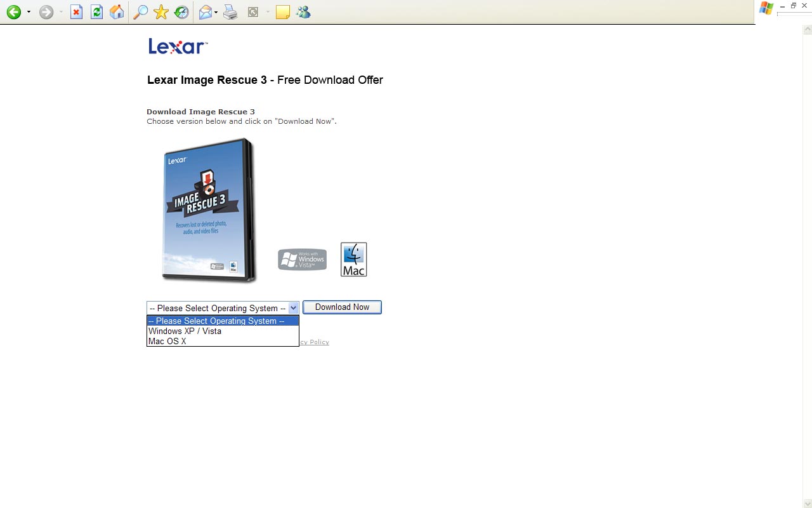The width and height of the screenshot is (812, 508).
Task: Click the Download Now button
Action: pyautogui.click(x=342, y=307)
